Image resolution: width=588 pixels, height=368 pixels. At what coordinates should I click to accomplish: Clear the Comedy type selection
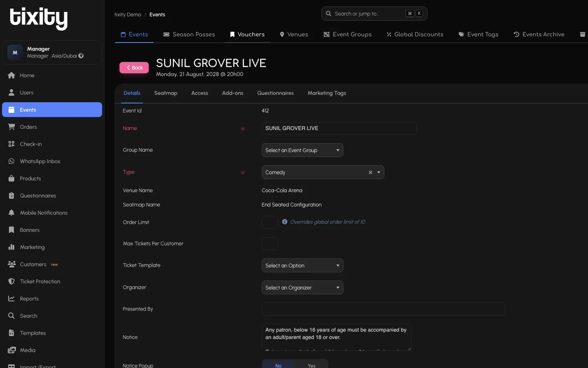coord(370,172)
